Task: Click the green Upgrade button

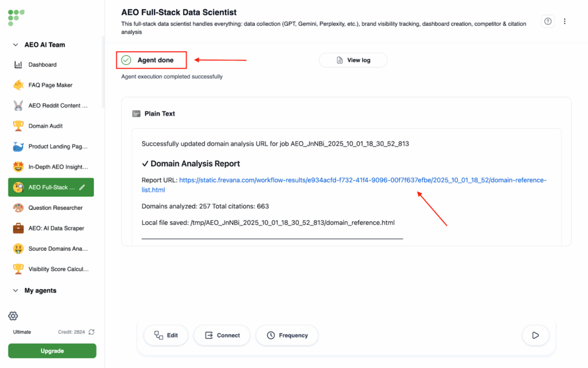Action: pyautogui.click(x=52, y=351)
